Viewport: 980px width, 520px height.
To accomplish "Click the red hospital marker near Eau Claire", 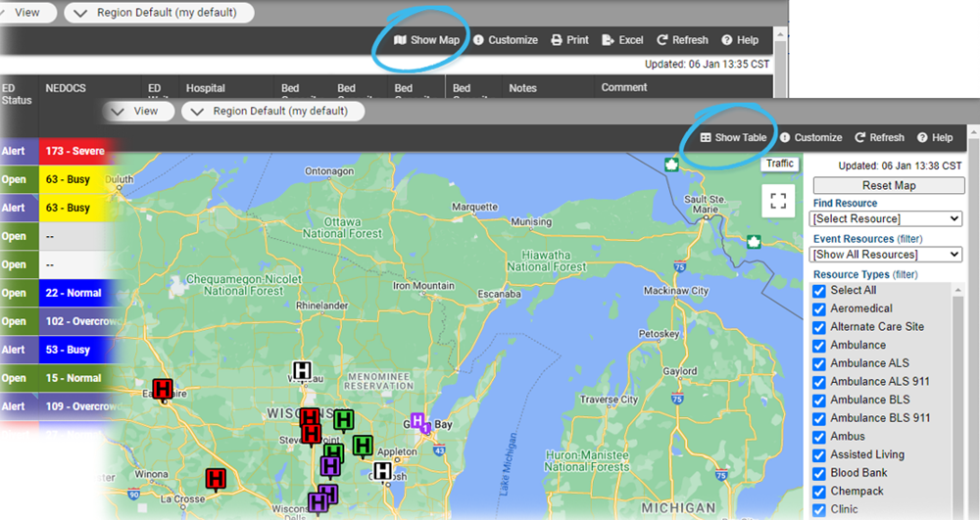I will [x=163, y=390].
